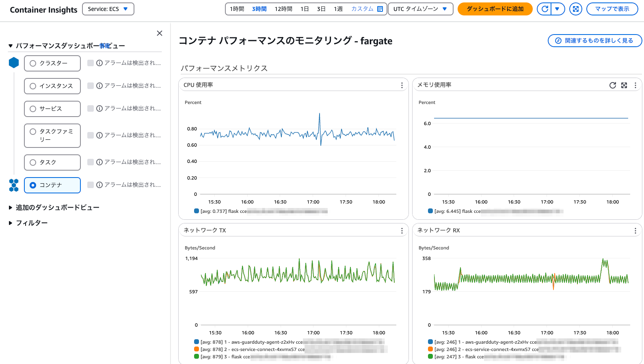Select the コンテナ radio option
Screen dimensions: 644x364
coord(33,185)
